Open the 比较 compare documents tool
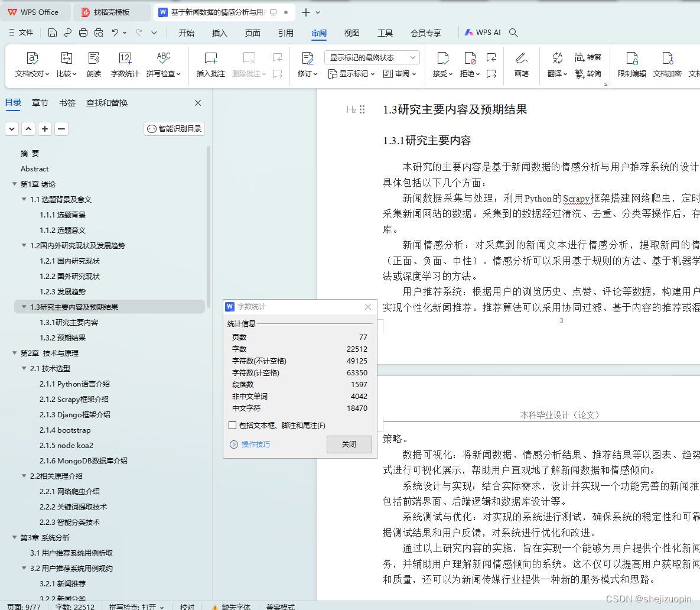The width and height of the screenshot is (700, 610). tap(66, 65)
